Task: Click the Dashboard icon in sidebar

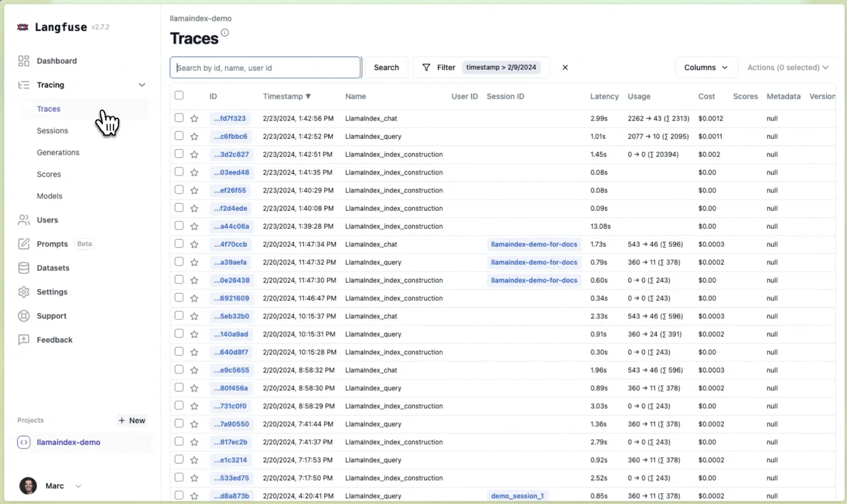Action: point(23,61)
